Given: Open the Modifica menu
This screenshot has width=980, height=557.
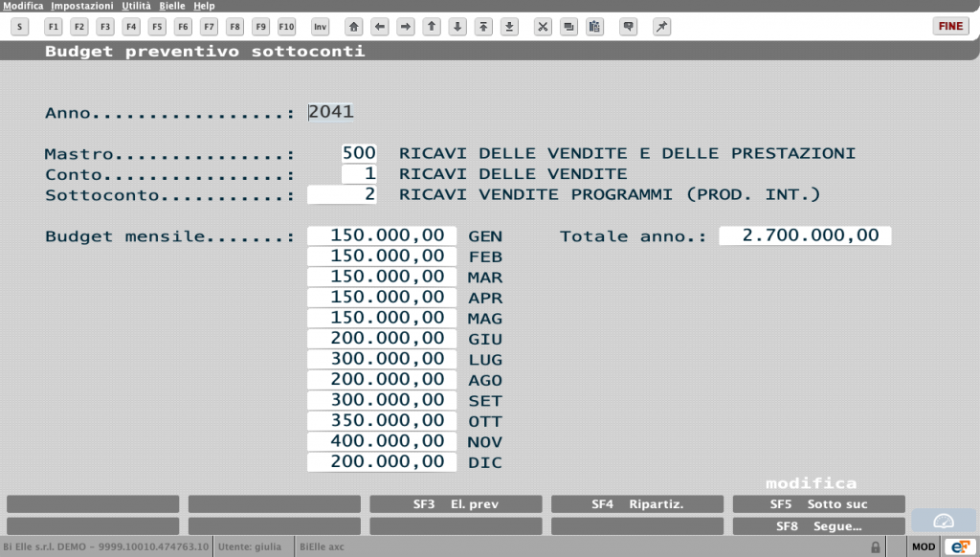Looking at the screenshot, I should click(23, 6).
